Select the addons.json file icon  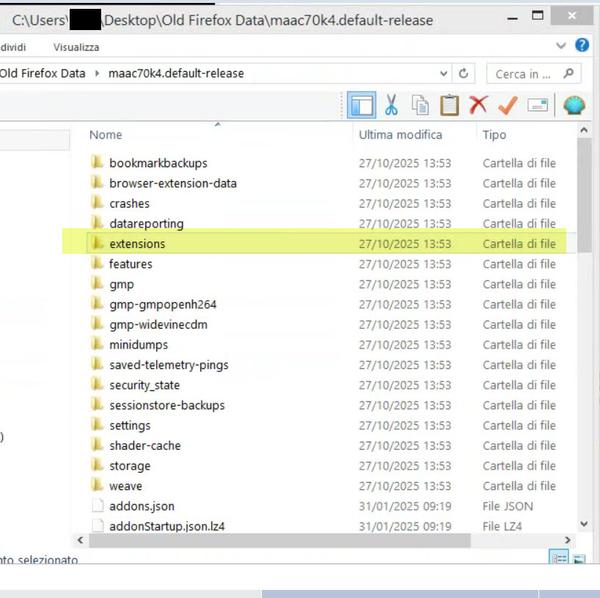point(98,506)
